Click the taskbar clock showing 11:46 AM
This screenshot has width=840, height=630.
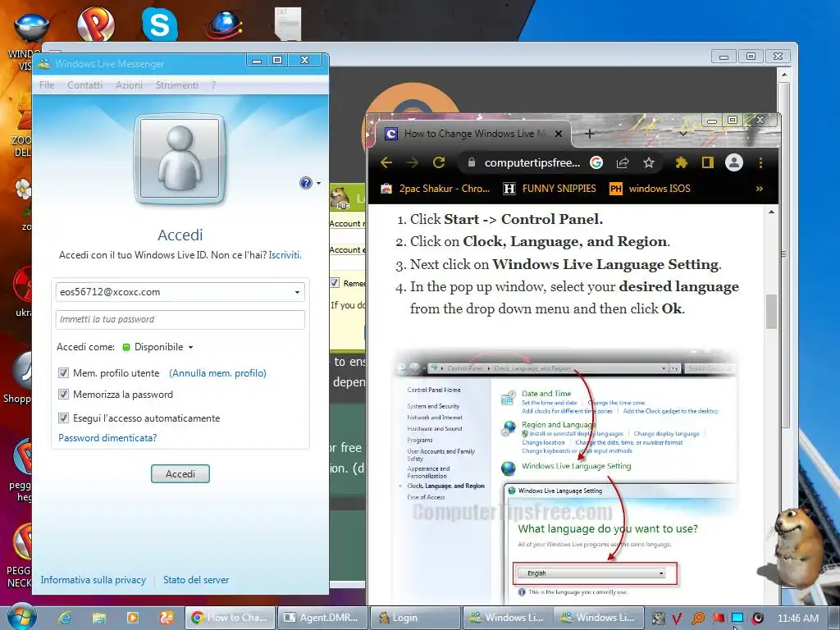(x=797, y=619)
